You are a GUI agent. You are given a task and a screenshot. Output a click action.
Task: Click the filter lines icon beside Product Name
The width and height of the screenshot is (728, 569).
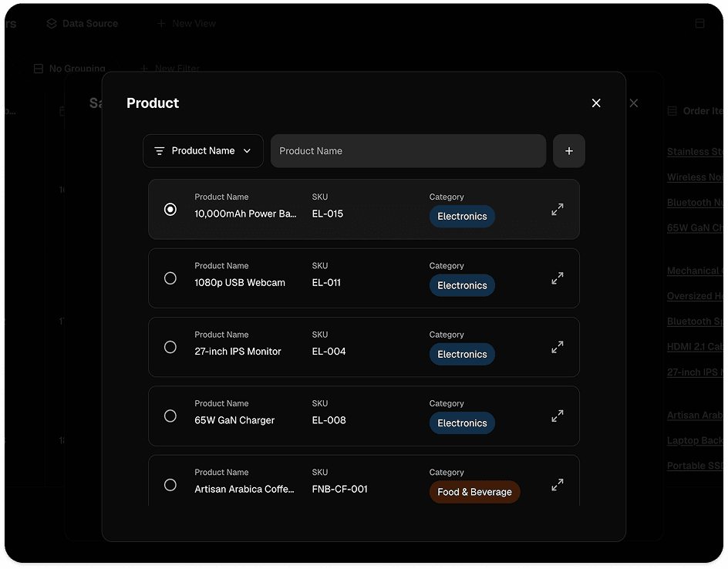click(x=159, y=151)
